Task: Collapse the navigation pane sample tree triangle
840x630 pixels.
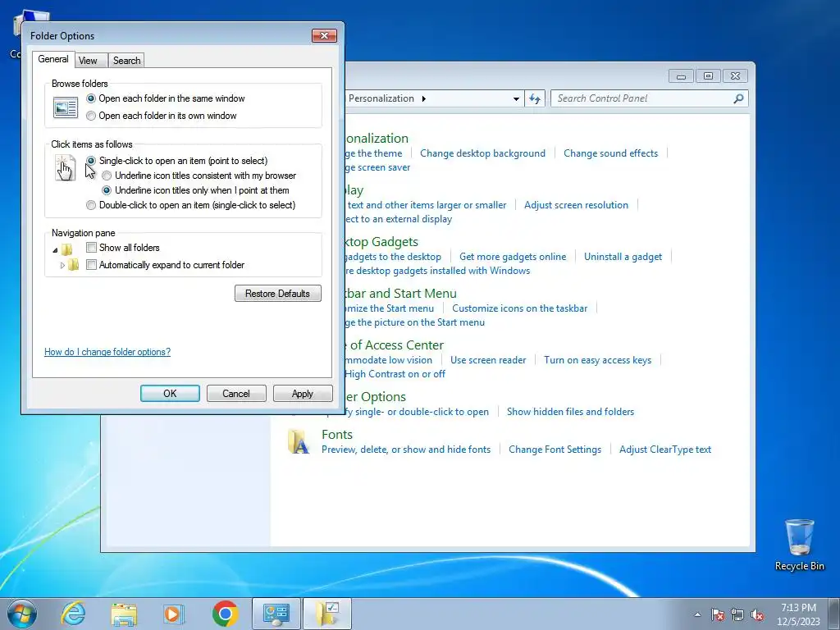Action: click(55, 250)
